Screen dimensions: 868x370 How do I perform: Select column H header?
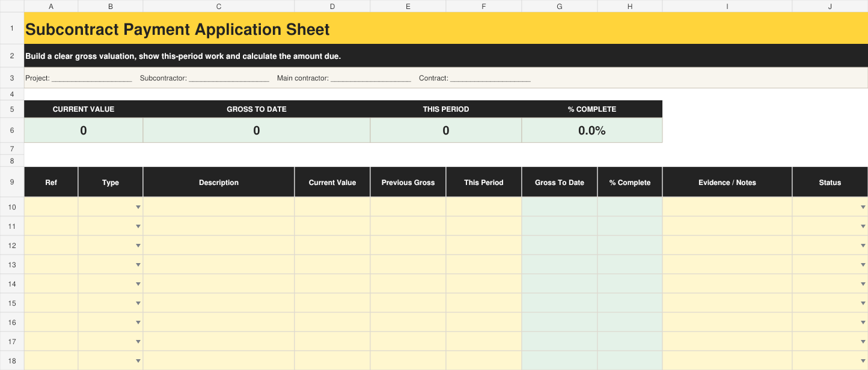pos(630,6)
